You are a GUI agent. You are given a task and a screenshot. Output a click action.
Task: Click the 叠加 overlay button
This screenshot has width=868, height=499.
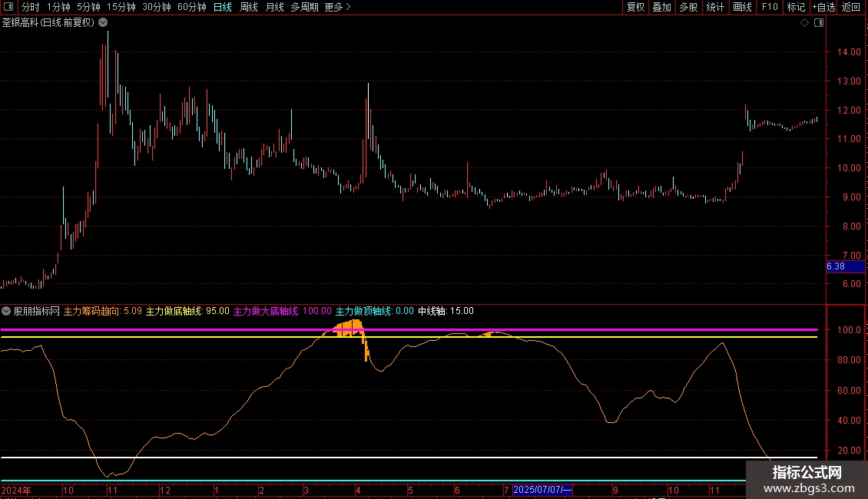pyautogui.click(x=661, y=8)
